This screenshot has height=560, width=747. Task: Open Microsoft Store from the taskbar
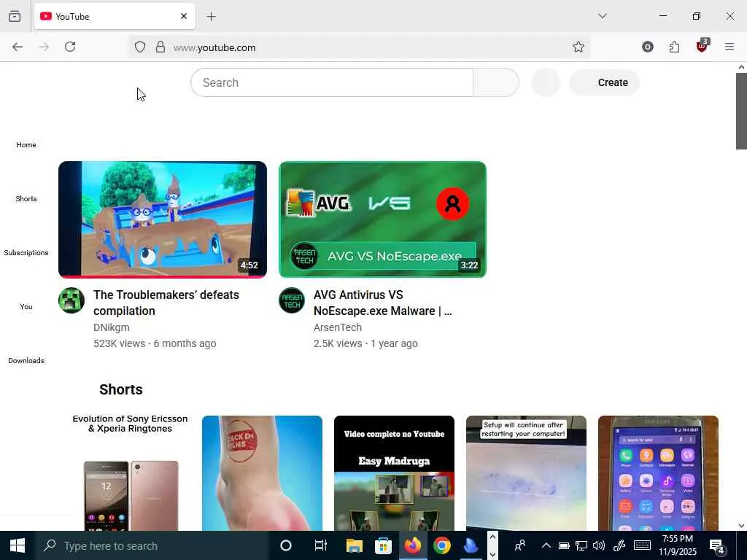point(384,545)
